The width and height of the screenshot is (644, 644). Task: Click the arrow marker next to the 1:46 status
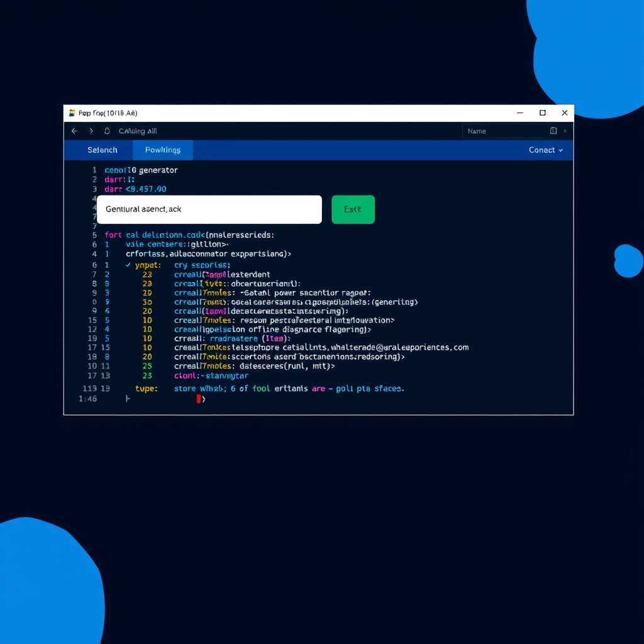[x=127, y=398]
